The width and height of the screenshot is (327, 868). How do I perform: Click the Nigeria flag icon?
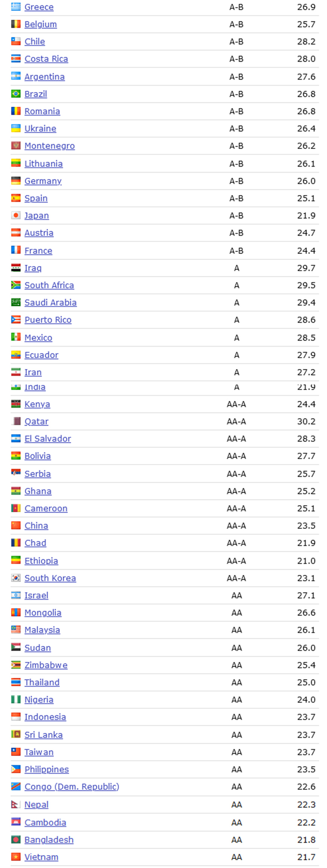[16, 700]
